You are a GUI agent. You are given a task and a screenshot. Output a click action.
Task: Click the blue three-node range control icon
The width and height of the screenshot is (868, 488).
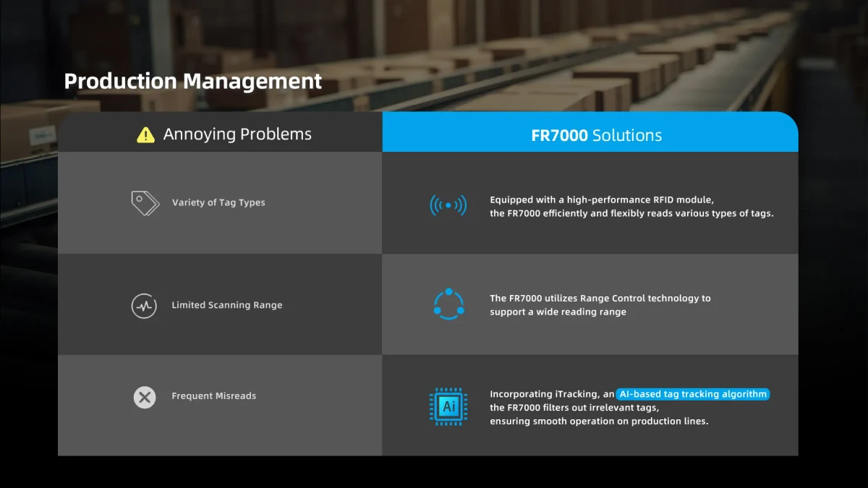[448, 304]
